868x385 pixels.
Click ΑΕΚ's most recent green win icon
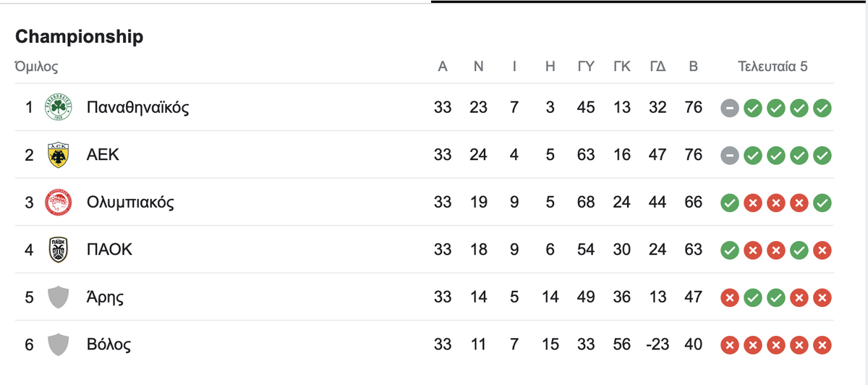822,156
